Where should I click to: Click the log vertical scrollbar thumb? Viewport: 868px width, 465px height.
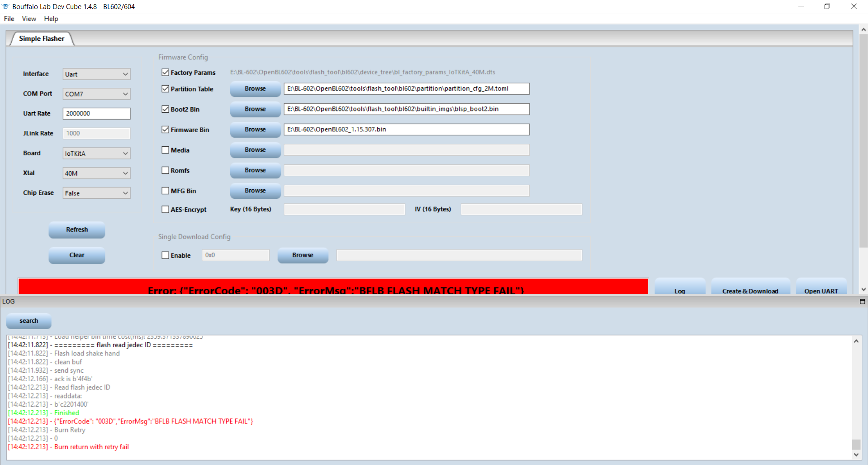856,444
